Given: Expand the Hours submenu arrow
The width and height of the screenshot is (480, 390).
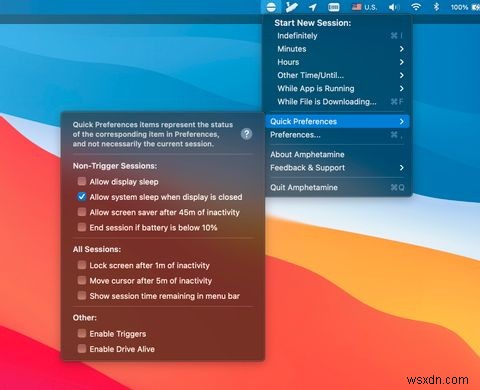Looking at the screenshot, I should [x=402, y=62].
